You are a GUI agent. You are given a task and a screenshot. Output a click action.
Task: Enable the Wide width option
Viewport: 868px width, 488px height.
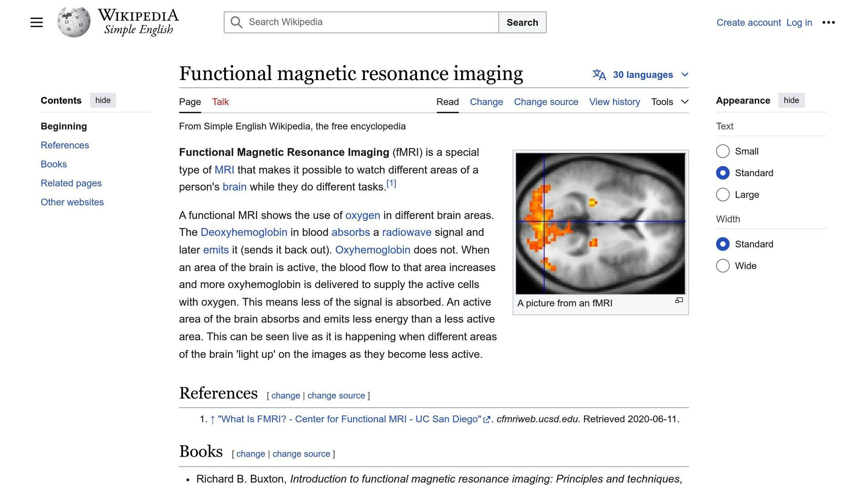tap(723, 266)
